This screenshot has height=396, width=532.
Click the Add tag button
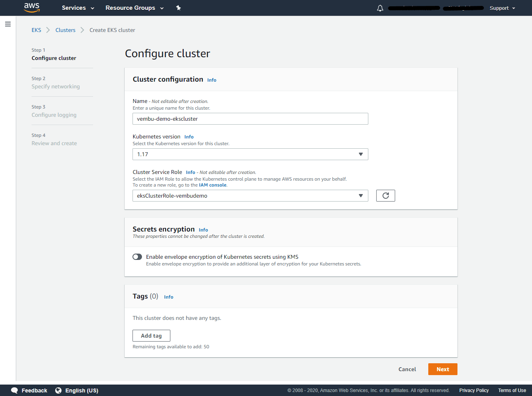[151, 336]
